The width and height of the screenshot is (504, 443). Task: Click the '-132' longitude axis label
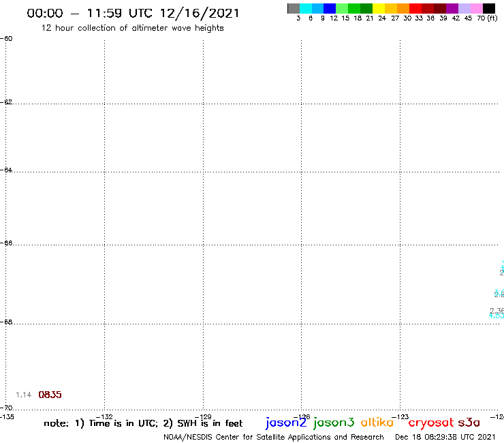click(104, 417)
